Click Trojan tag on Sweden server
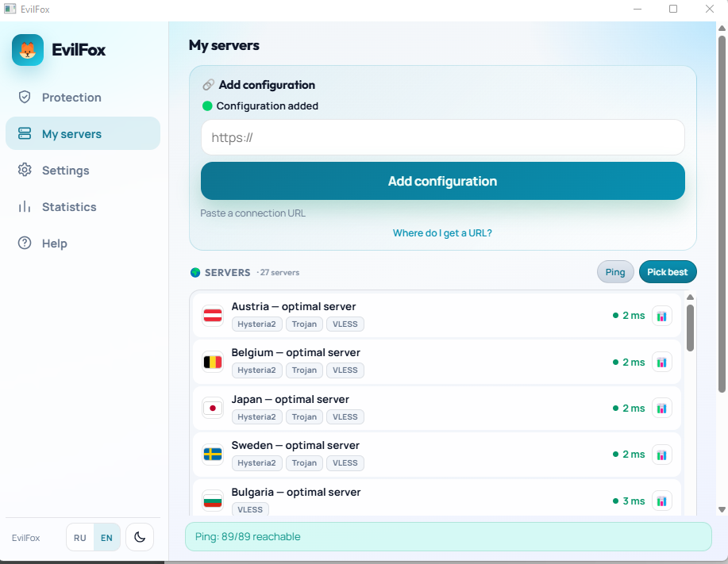 coord(304,463)
